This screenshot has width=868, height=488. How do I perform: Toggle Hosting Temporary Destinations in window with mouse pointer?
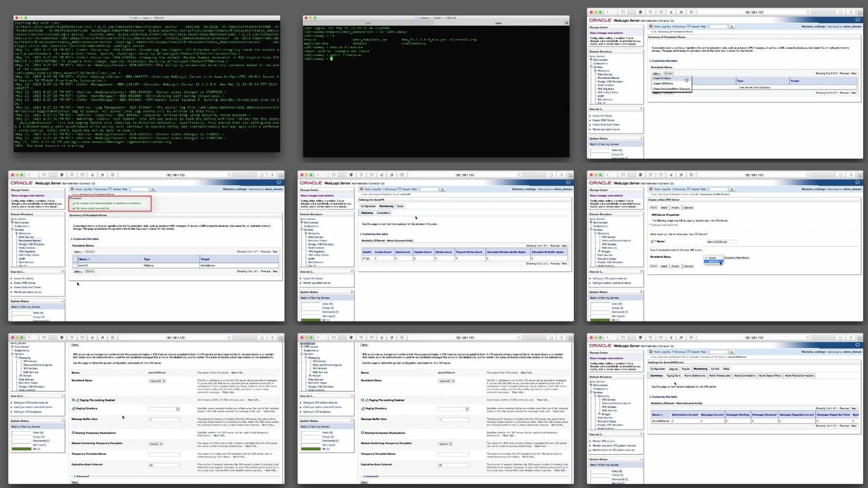pyautogui.click(x=73, y=433)
